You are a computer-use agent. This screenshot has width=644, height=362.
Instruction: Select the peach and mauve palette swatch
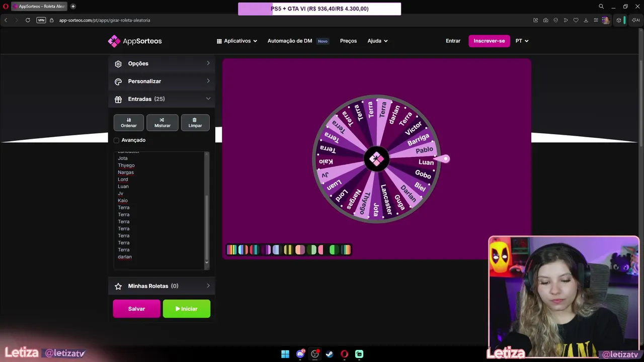[x=300, y=249]
